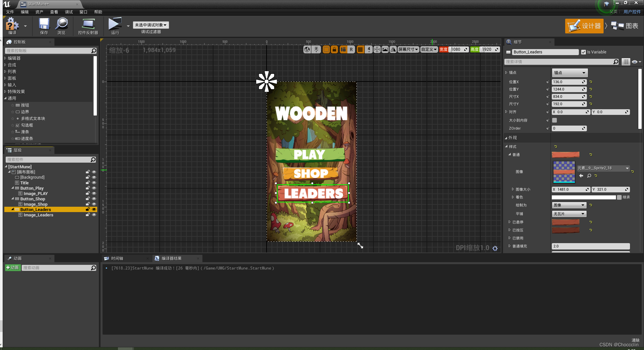The width and height of the screenshot is (644, 350).
Task: Open the Edit (编辑) menu
Action: click(25, 12)
